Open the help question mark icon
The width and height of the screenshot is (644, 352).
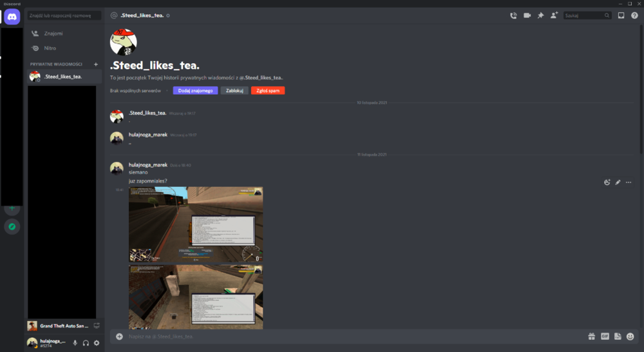coord(634,15)
